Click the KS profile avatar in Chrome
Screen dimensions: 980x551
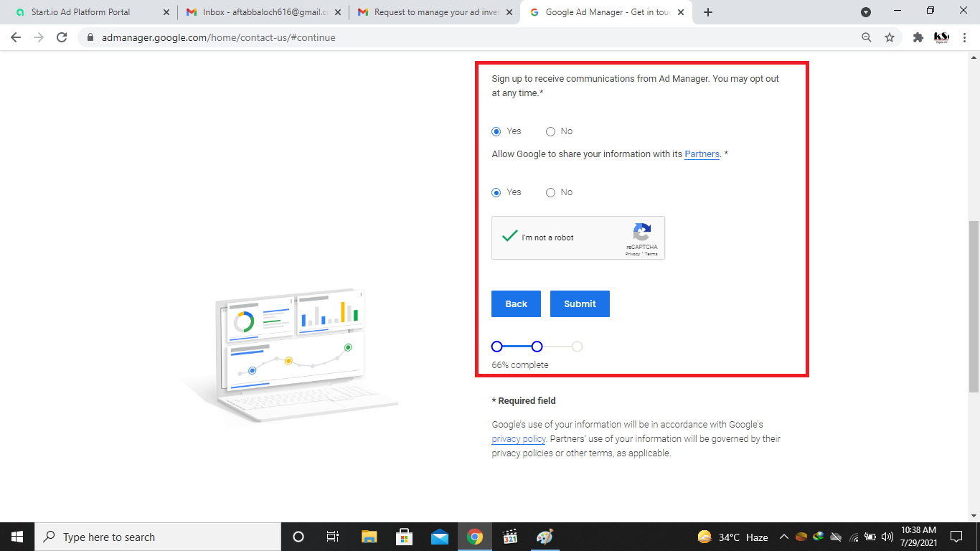point(941,37)
